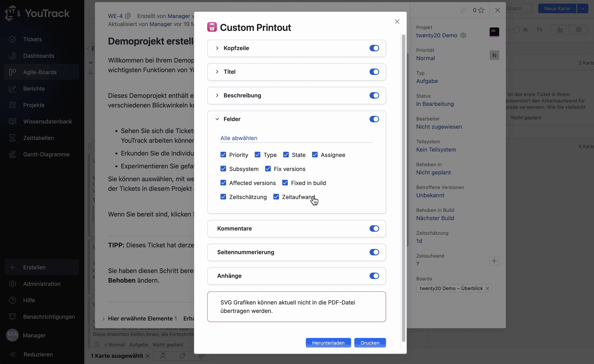Open project settings gear next to twenty20 Demo
Viewport: 594px width, 364px height.
(x=463, y=35)
